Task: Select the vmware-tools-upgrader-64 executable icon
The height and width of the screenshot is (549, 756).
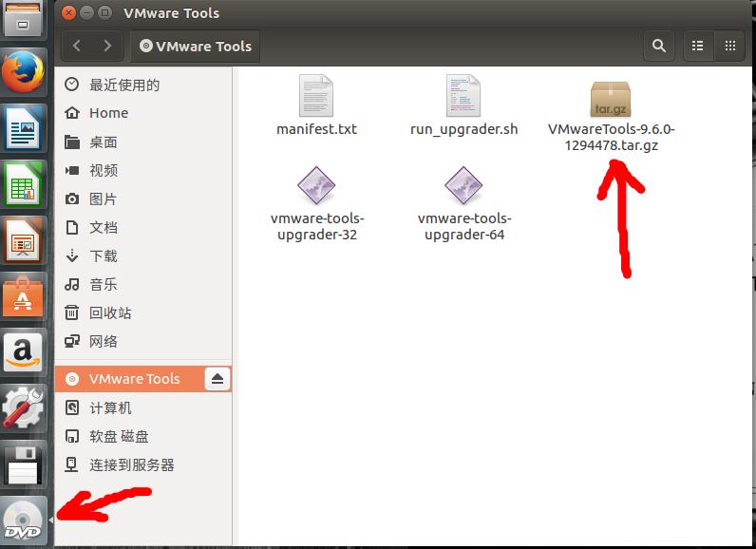Action: (463, 185)
